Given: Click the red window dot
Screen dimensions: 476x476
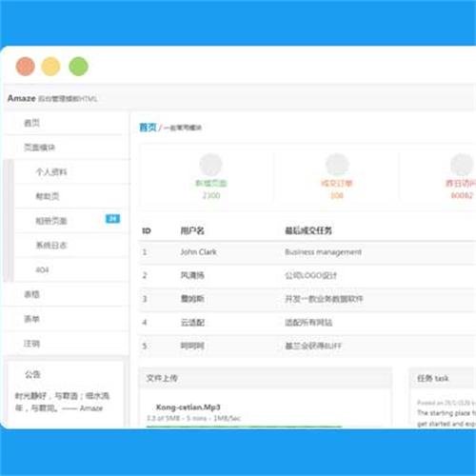Looking at the screenshot, I should point(26,67).
